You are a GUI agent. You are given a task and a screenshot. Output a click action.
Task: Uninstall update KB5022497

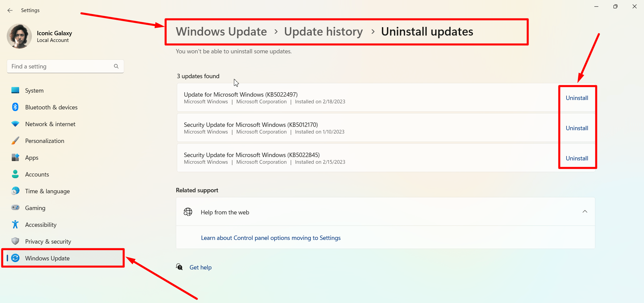coord(577,98)
